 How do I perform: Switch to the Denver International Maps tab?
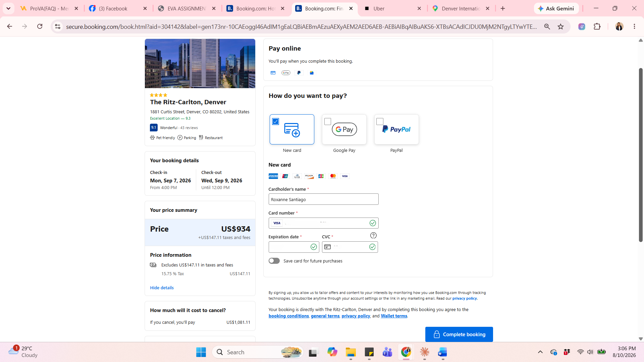click(461, 8)
